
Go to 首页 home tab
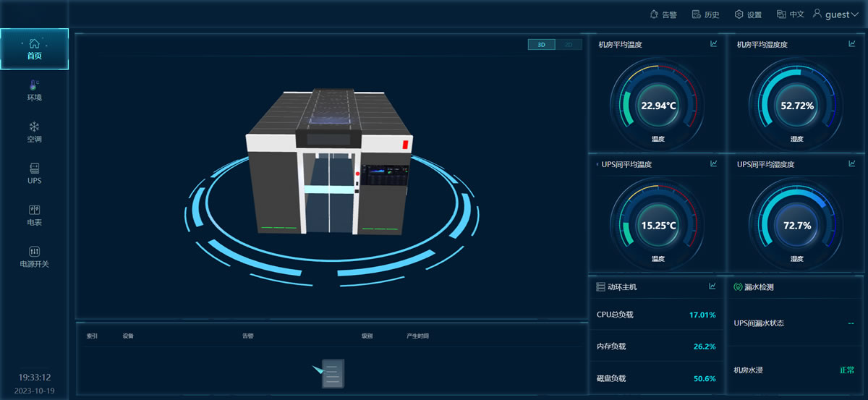tap(34, 49)
